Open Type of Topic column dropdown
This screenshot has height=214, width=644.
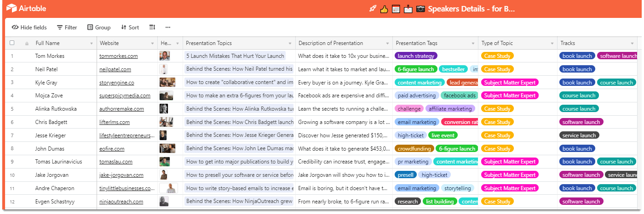pos(552,44)
